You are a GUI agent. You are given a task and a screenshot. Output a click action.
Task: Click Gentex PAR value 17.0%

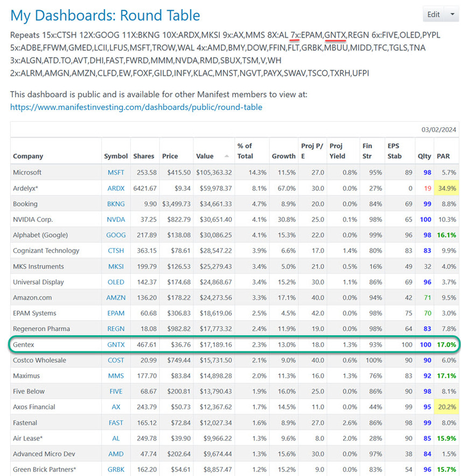(x=446, y=344)
